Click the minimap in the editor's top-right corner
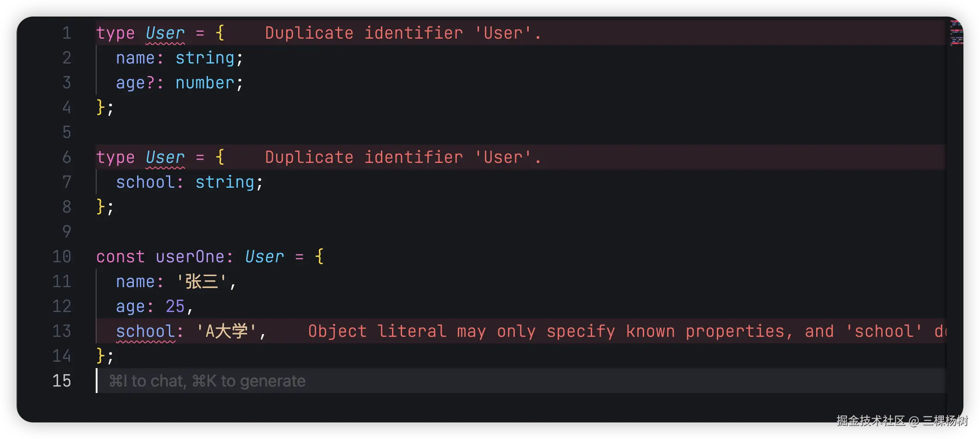The width and height of the screenshot is (980, 439). [x=956, y=33]
